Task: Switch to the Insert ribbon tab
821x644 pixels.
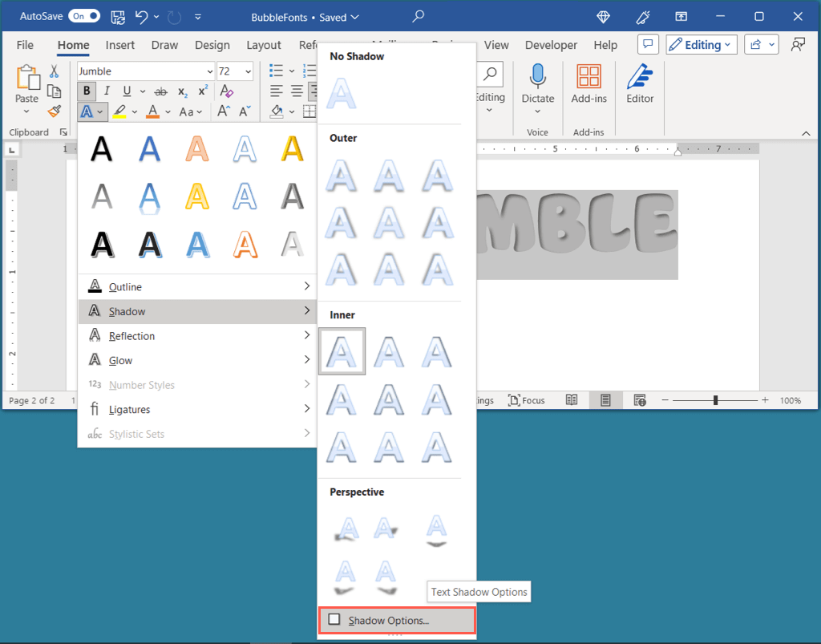Action: 120,45
